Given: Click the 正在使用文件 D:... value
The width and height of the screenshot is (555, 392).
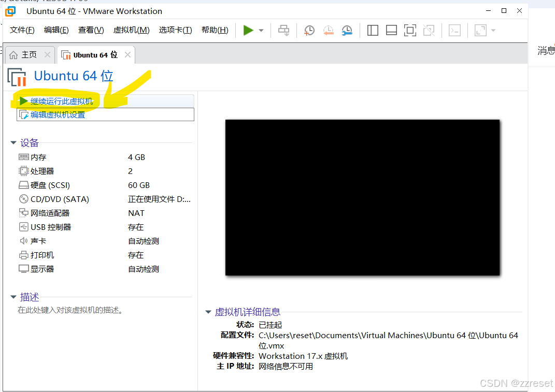Looking at the screenshot, I should click(x=159, y=199).
